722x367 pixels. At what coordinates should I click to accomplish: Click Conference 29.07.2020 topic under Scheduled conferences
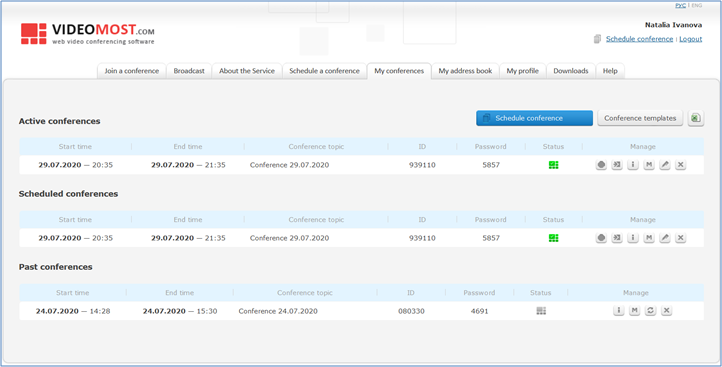pos(289,238)
